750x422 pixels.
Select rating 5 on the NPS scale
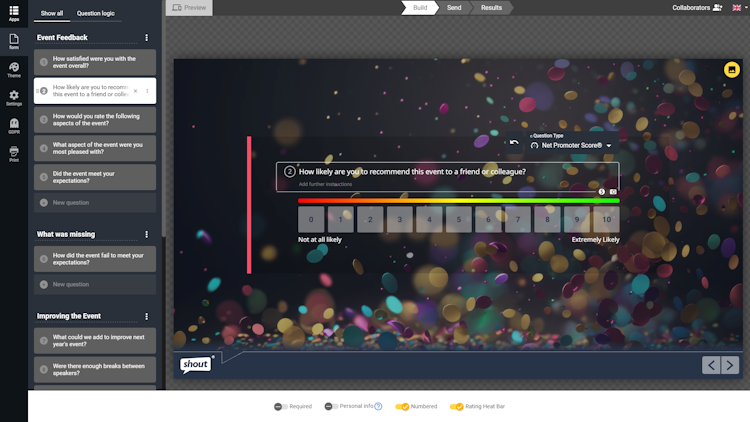click(459, 220)
